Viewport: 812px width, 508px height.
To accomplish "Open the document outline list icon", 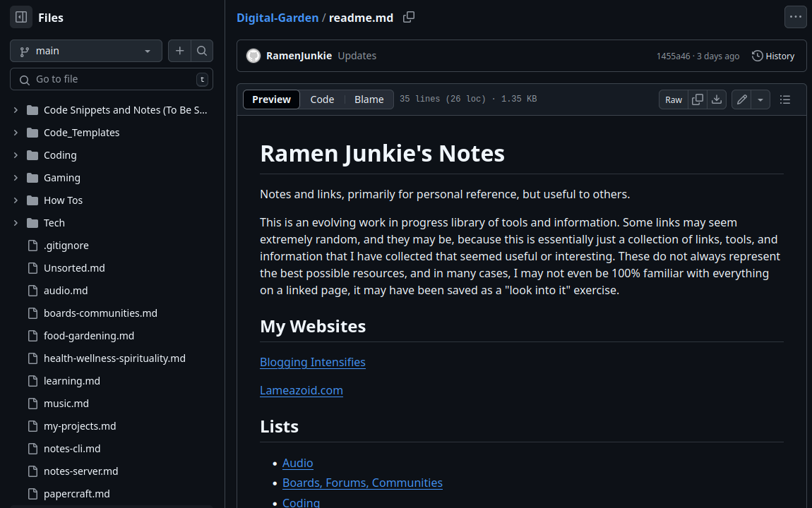I will 784,99.
